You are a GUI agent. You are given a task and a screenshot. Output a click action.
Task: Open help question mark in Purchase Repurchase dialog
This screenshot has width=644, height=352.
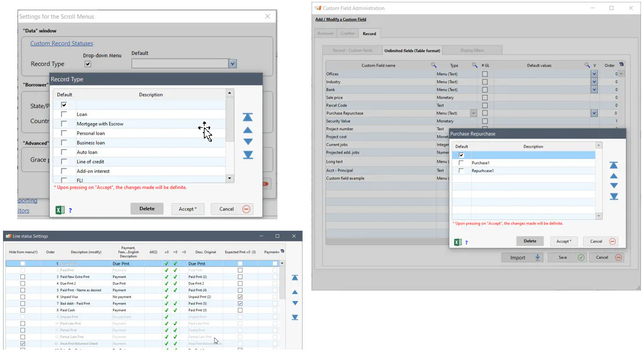466,243
